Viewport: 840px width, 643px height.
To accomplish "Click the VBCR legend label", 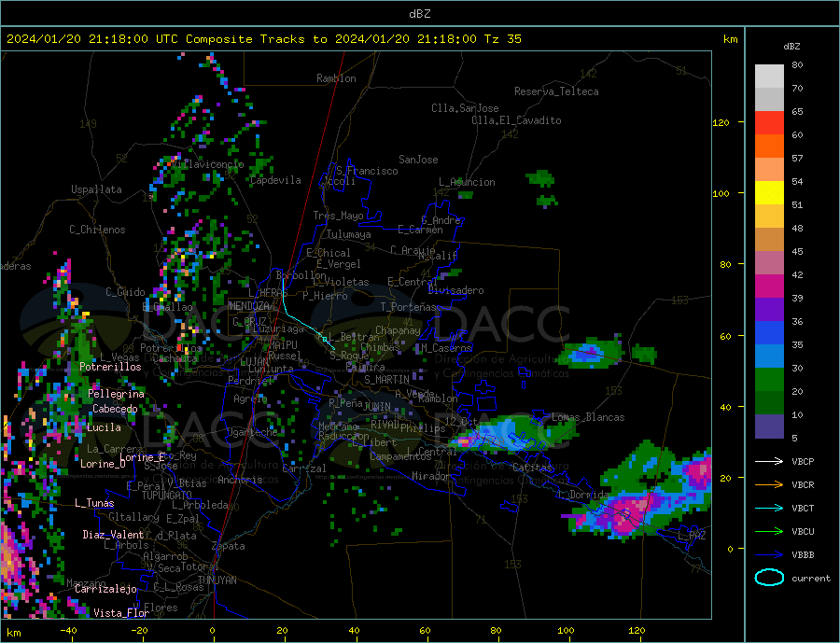I will point(803,485).
